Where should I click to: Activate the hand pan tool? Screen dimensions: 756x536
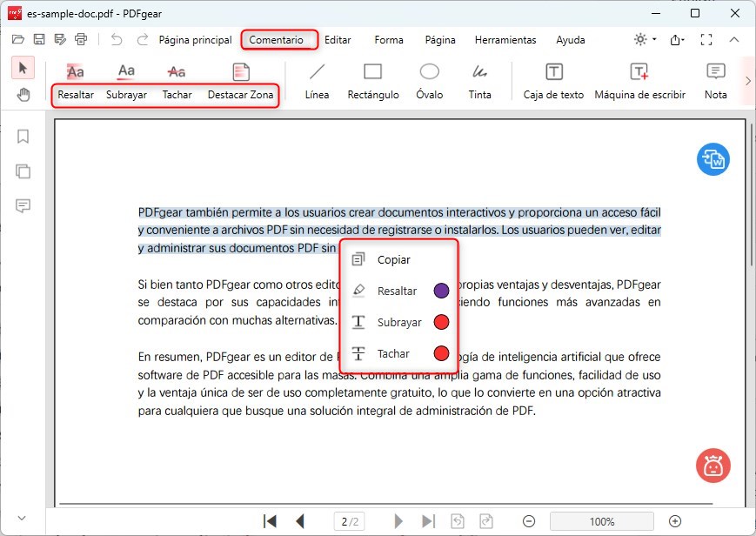point(23,95)
